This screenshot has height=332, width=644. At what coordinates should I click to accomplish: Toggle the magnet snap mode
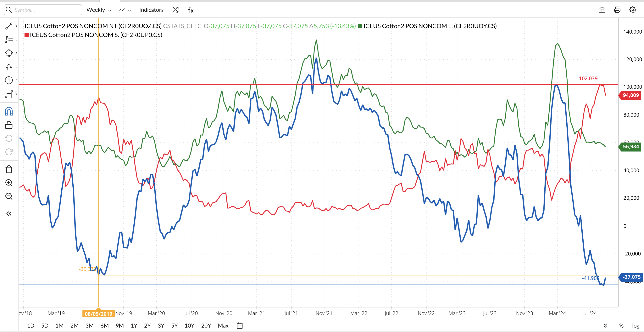coord(9,112)
